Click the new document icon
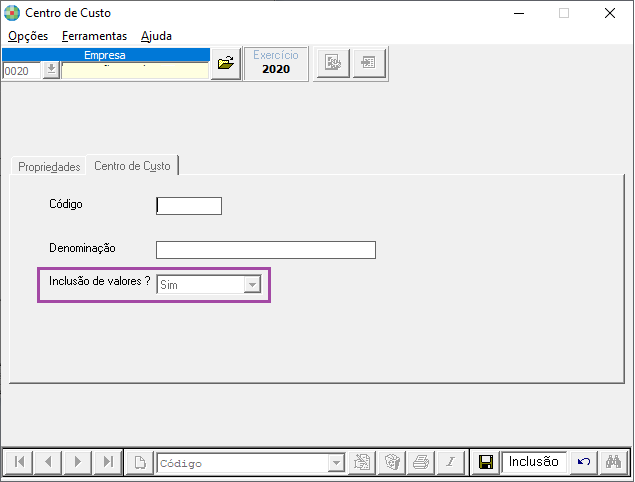This screenshot has height=482, width=635. click(140, 462)
